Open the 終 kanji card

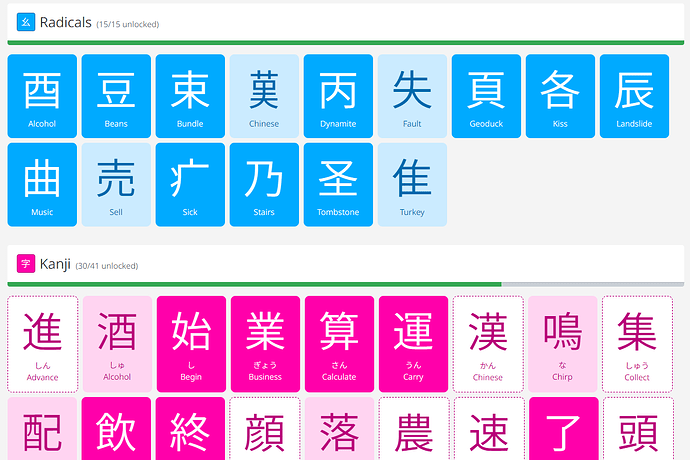pos(190,428)
